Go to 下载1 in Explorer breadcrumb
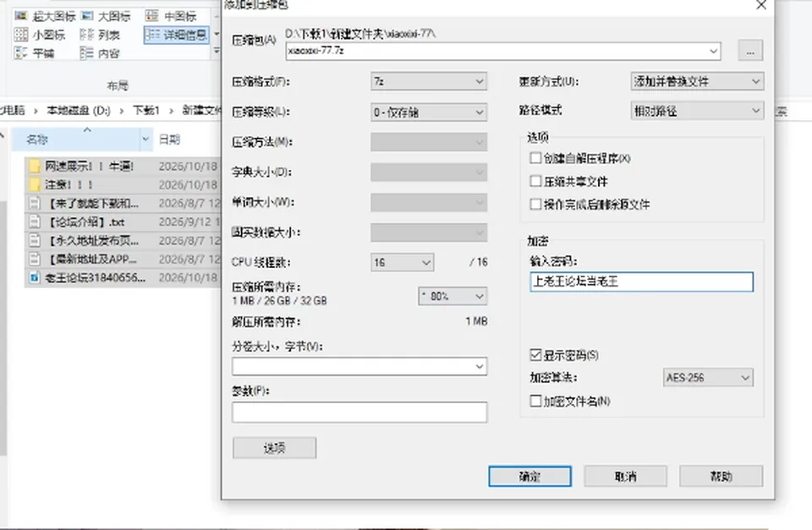The height and width of the screenshot is (530, 812). (146, 110)
